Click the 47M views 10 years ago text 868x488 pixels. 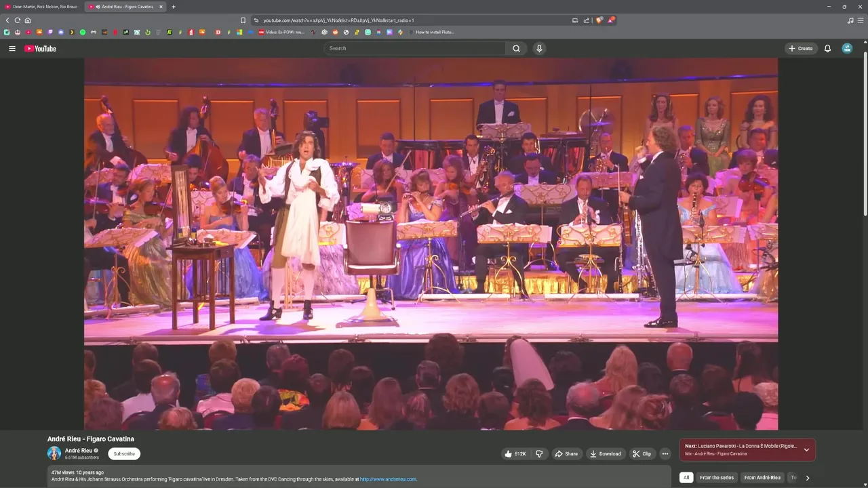pyautogui.click(x=77, y=472)
